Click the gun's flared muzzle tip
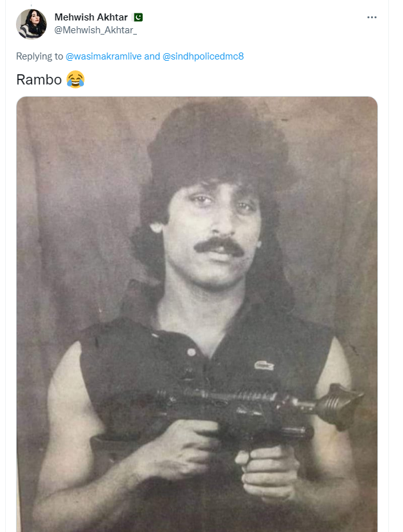 click(341, 406)
